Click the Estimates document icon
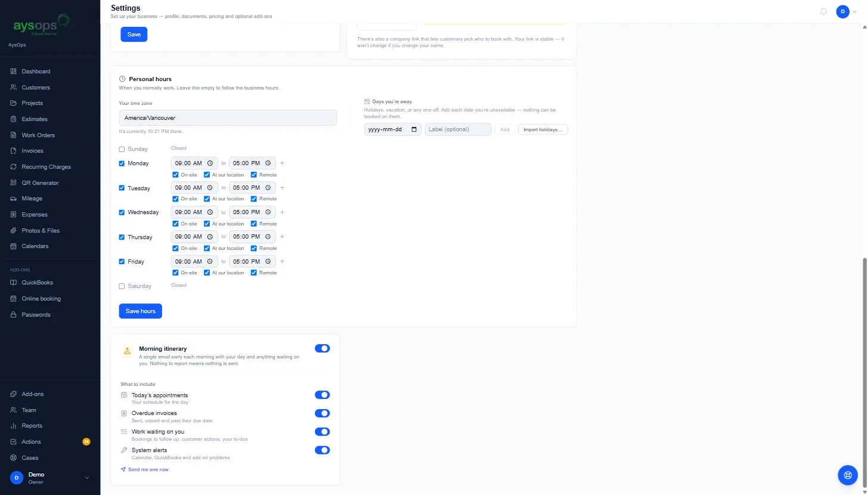This screenshot has height=495, width=868. point(14,119)
